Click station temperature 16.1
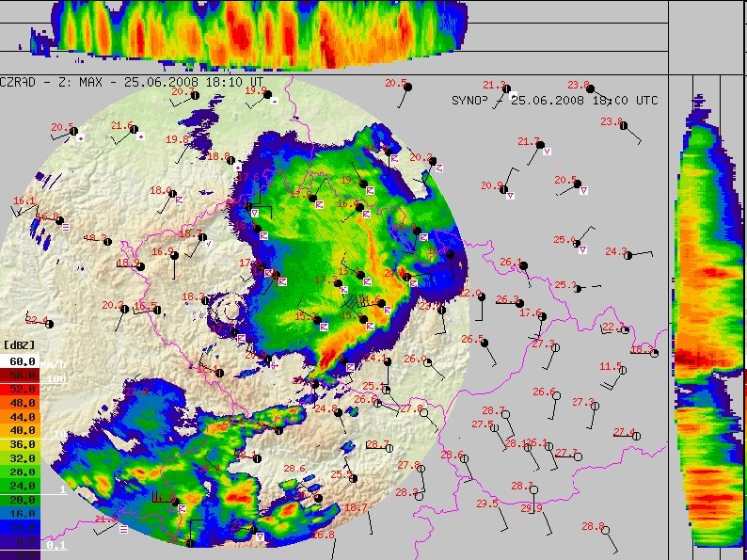Screen dimensions: 747x560 click(24, 200)
